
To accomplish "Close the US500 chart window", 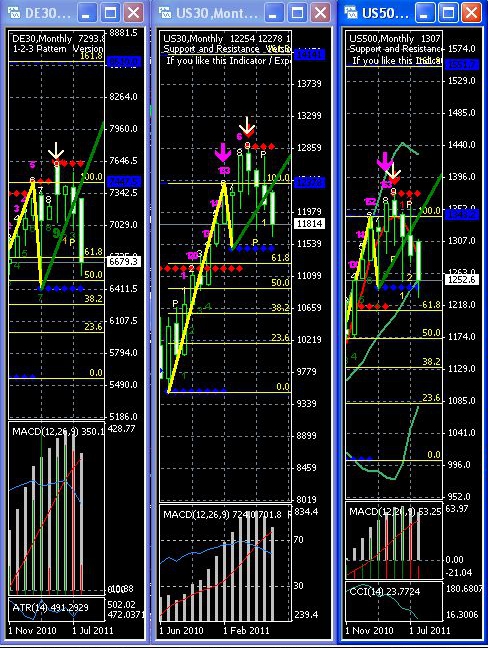I will pyautogui.click(x=471, y=13).
